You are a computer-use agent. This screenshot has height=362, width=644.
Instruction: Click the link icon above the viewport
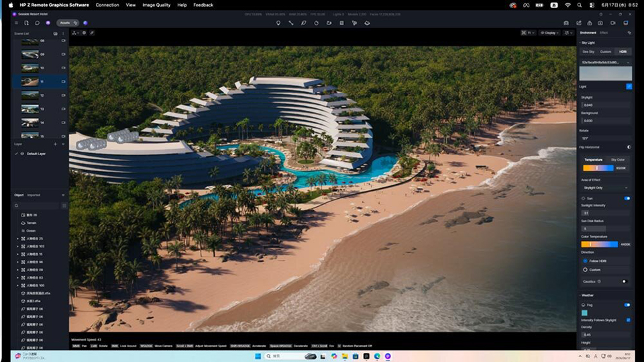(92, 33)
